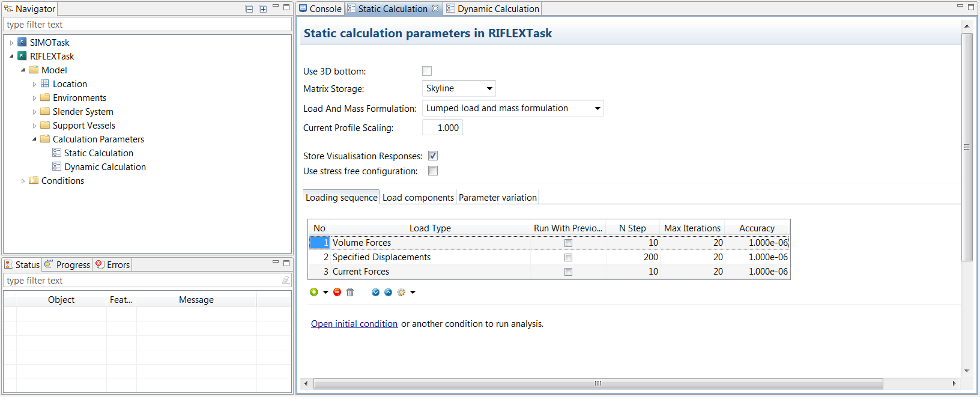The height and width of the screenshot is (399, 980).
Task: Select Dynamic Calculation in Navigator tree
Action: (104, 167)
